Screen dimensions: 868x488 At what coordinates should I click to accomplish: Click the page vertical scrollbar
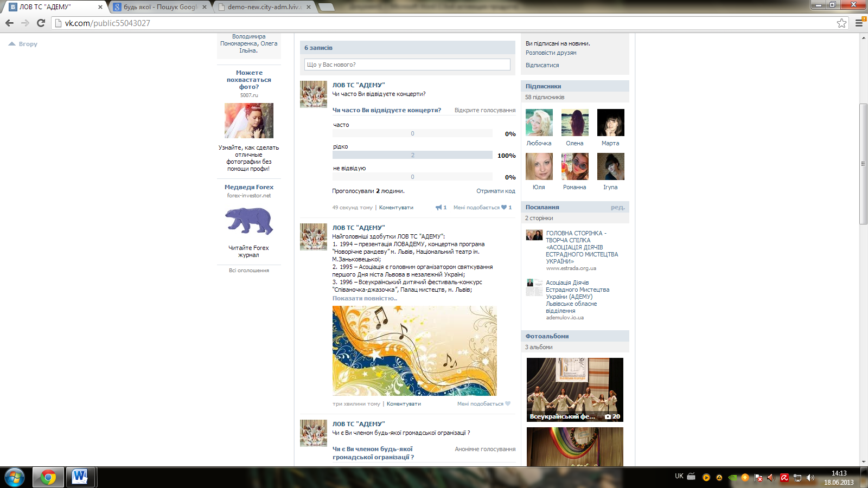863,164
